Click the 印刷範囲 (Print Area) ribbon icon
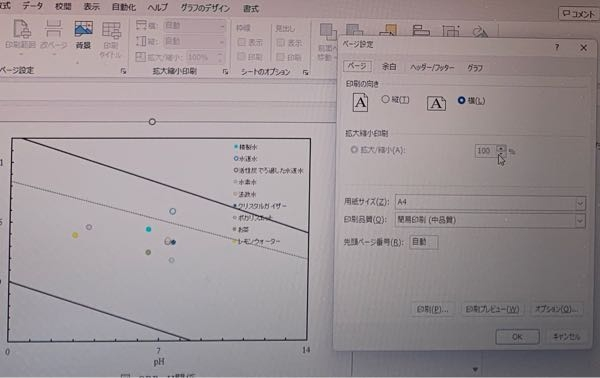The height and width of the screenshot is (378, 600). [22, 29]
